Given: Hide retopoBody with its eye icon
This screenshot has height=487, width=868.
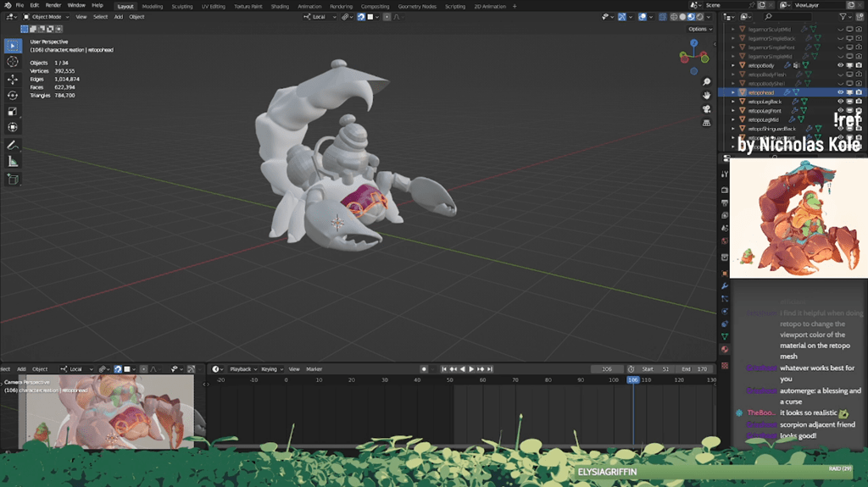Looking at the screenshot, I should 840,65.
